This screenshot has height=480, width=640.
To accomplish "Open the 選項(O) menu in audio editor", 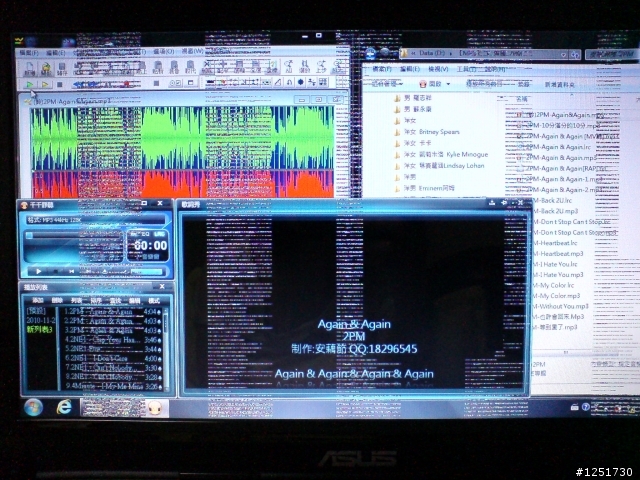I will coord(164,51).
